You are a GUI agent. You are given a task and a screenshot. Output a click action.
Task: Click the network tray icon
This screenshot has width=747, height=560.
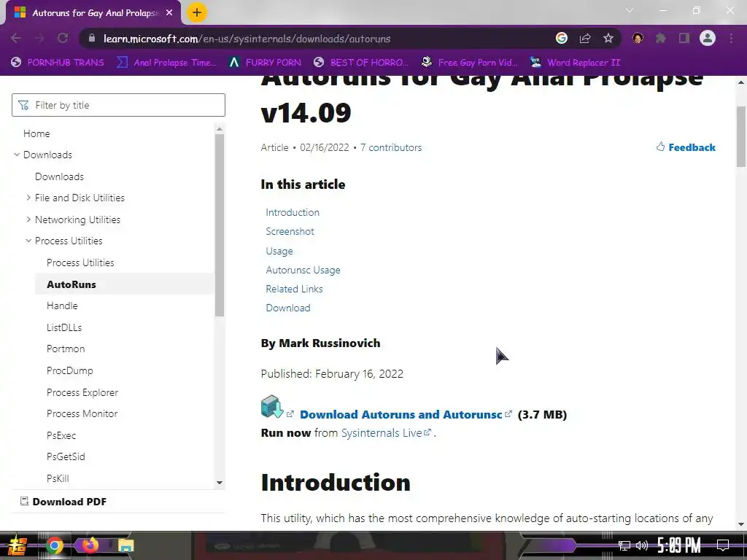(624, 545)
